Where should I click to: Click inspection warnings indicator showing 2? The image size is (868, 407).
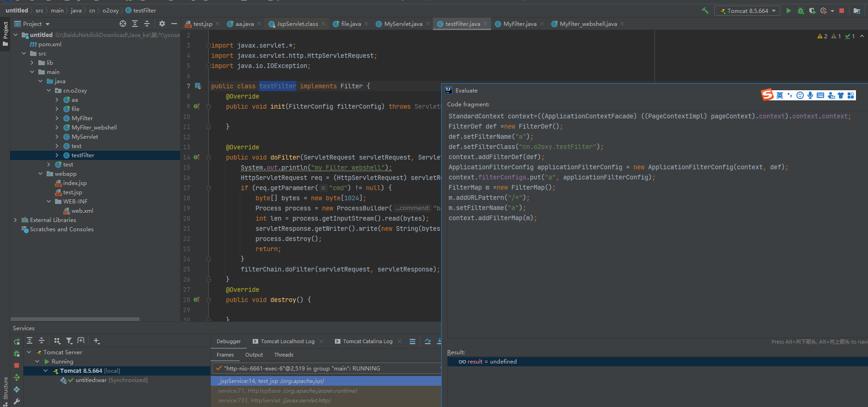(x=822, y=36)
